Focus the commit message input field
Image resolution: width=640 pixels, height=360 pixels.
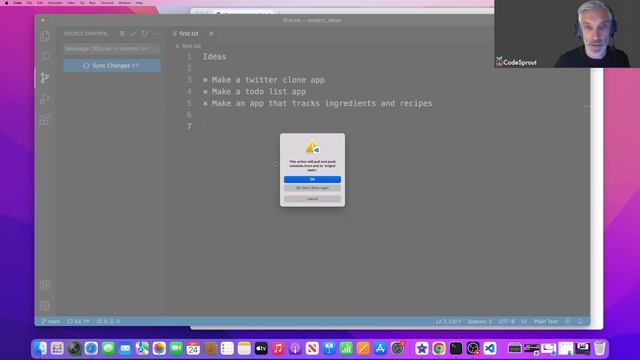click(112, 49)
